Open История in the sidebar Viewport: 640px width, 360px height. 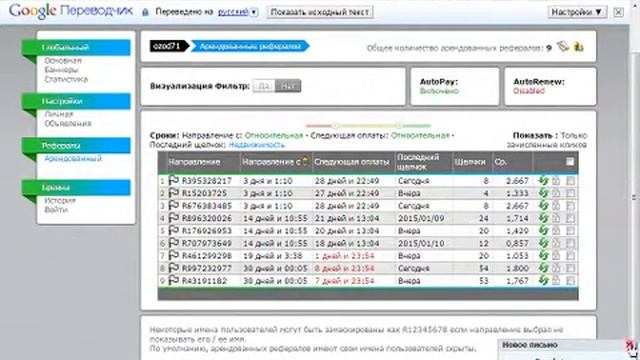[60, 200]
